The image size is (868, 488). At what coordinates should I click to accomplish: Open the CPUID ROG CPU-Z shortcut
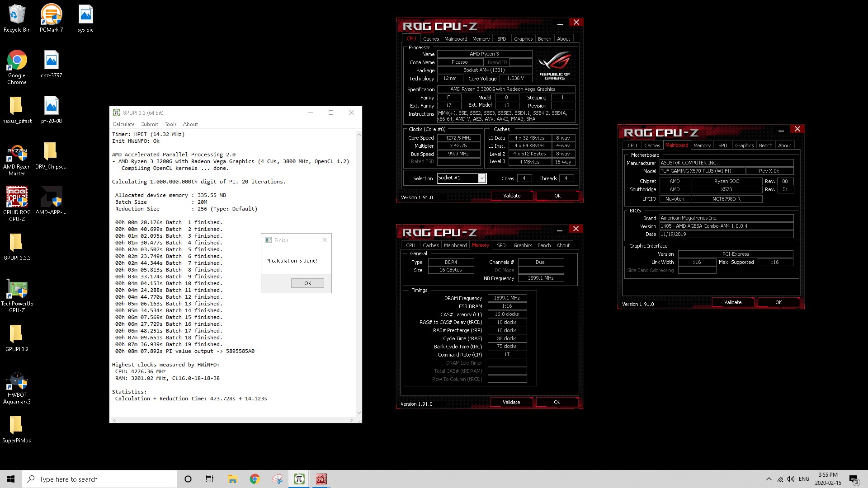(17, 204)
